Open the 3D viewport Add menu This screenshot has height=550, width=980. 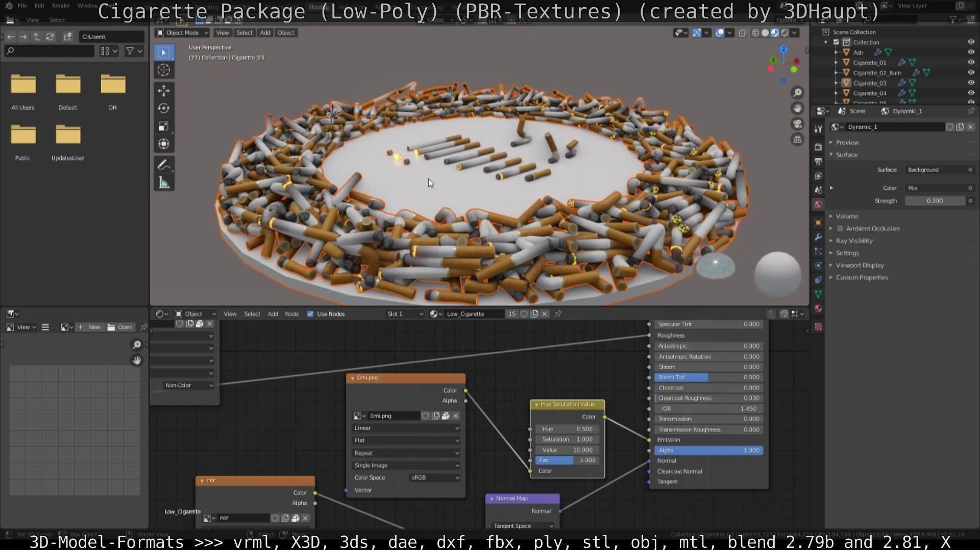265,33
